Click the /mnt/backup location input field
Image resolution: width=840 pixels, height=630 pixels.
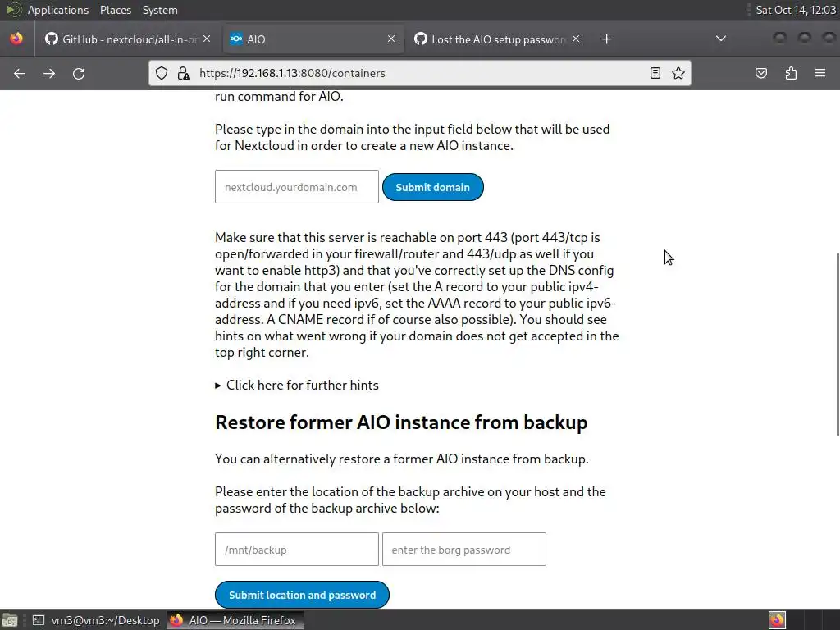point(297,550)
